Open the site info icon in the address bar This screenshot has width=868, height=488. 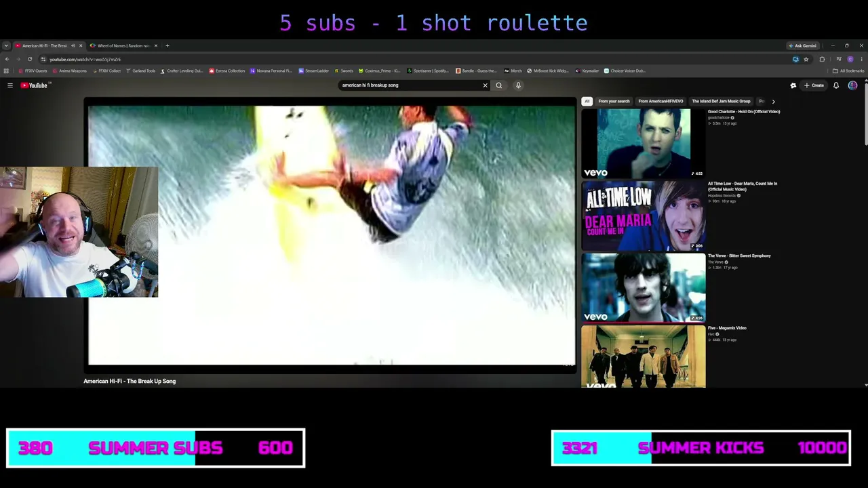[x=43, y=59]
